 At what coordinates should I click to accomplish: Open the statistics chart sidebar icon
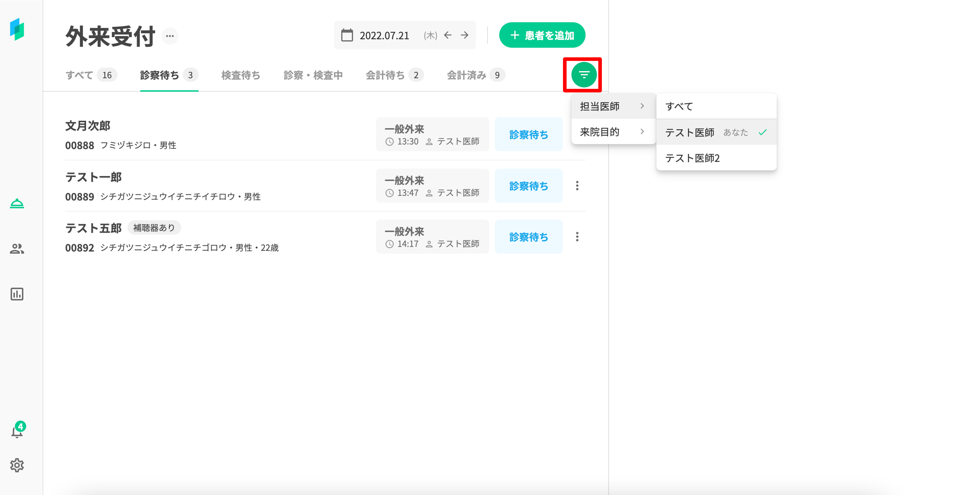coord(17,294)
